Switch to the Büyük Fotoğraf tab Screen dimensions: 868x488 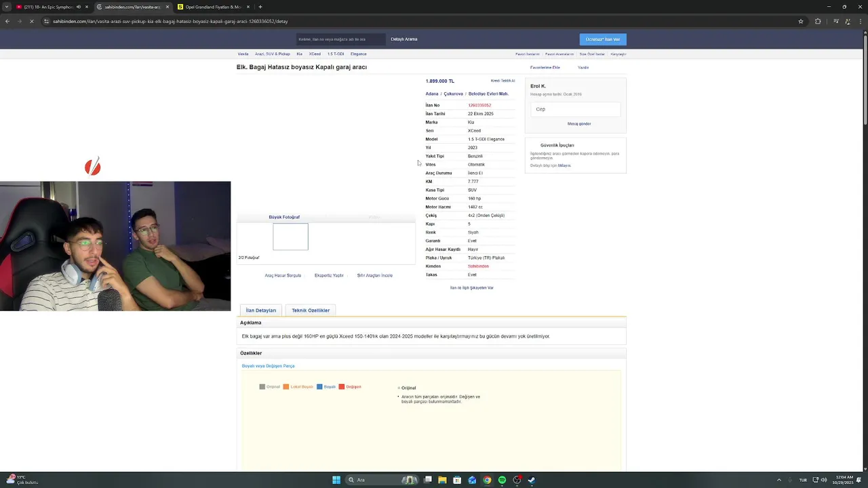coord(284,217)
